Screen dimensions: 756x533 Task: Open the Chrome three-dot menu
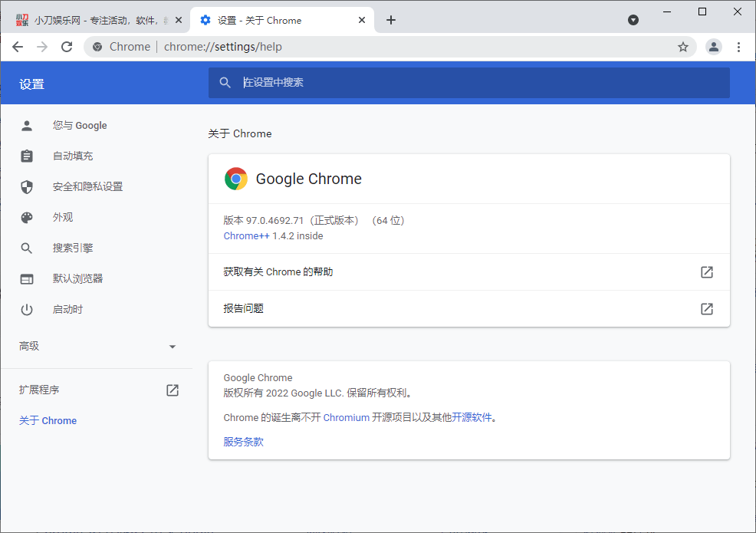coord(738,47)
